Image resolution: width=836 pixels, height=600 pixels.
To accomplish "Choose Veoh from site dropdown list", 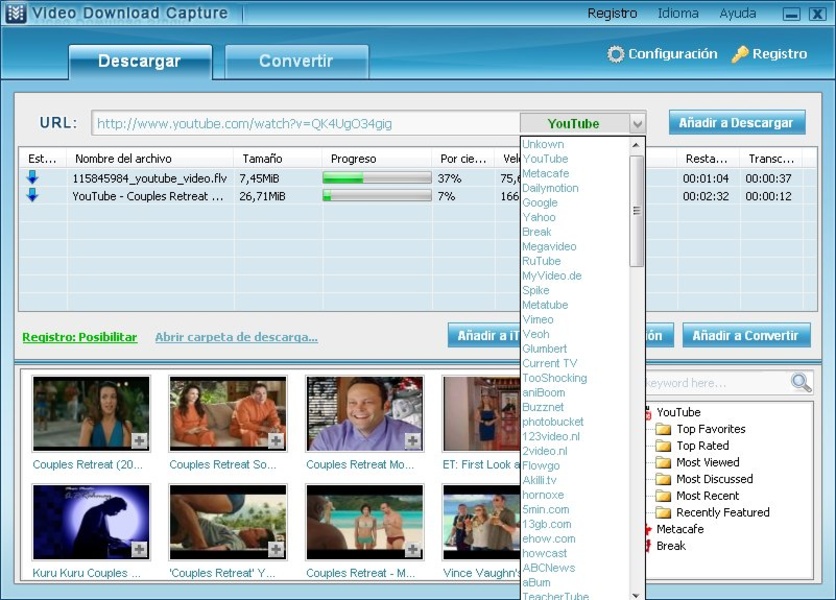I will pos(535,334).
